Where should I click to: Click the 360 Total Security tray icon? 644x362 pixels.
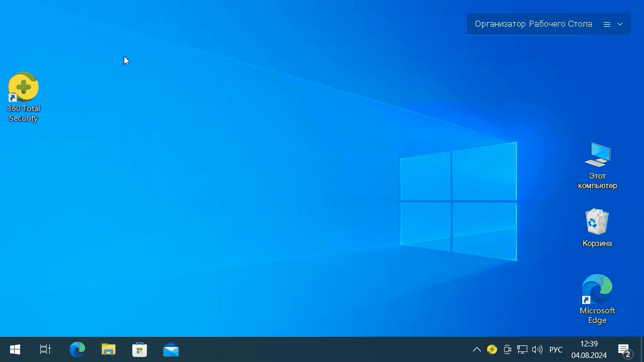coord(492,349)
